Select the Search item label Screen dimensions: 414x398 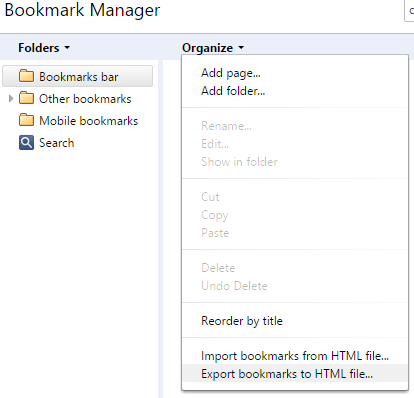(57, 143)
